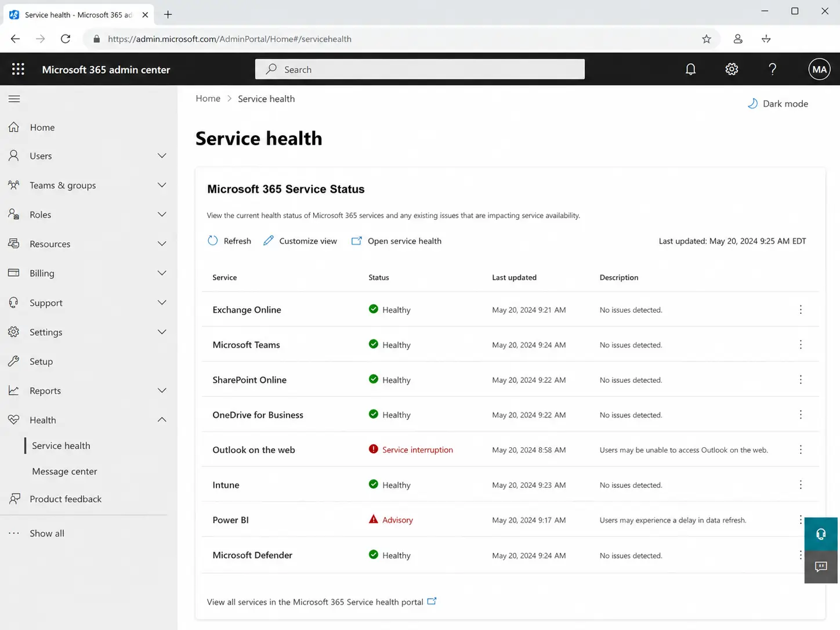
Task: Open the feedback chat floating button
Action: click(x=821, y=567)
